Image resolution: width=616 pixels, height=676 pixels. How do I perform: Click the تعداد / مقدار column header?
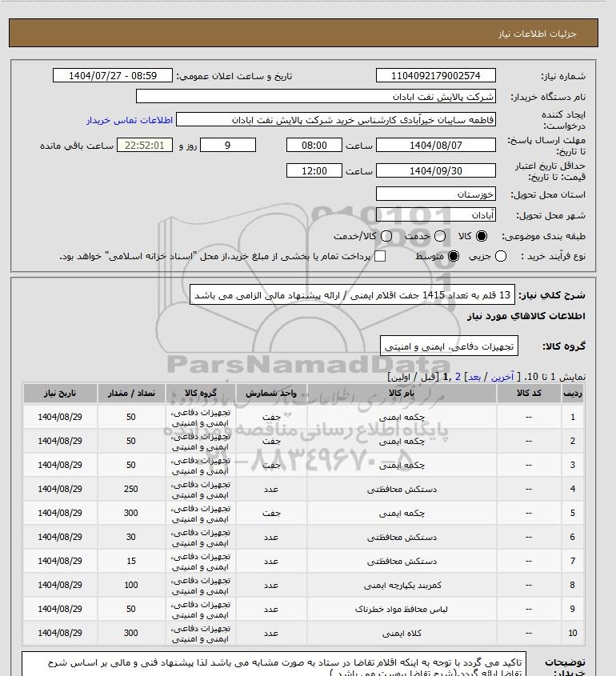(131, 393)
